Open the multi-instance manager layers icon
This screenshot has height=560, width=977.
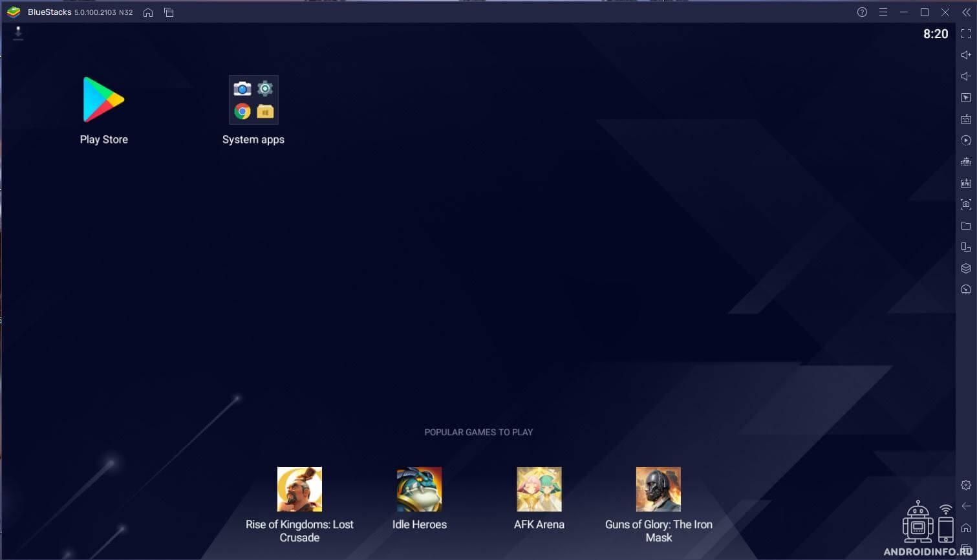[966, 268]
